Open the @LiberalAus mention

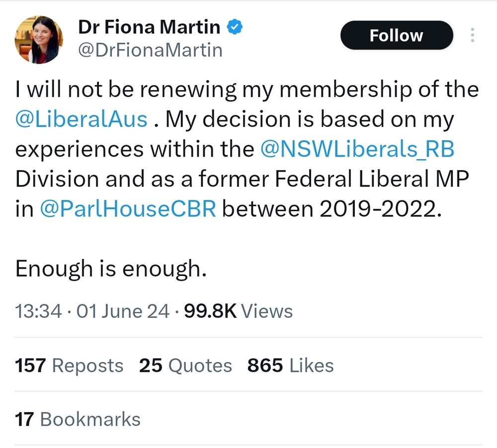[x=82, y=120]
